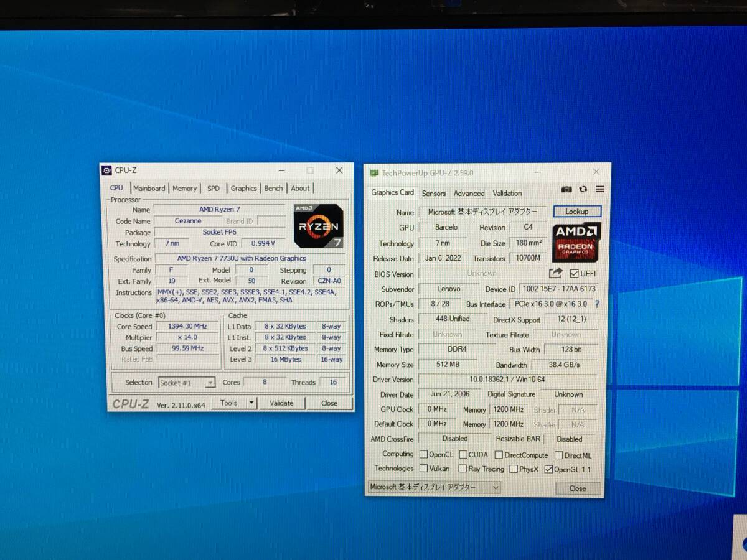
Task: Toggle the Ray Tracing checkbox
Action: (x=463, y=469)
